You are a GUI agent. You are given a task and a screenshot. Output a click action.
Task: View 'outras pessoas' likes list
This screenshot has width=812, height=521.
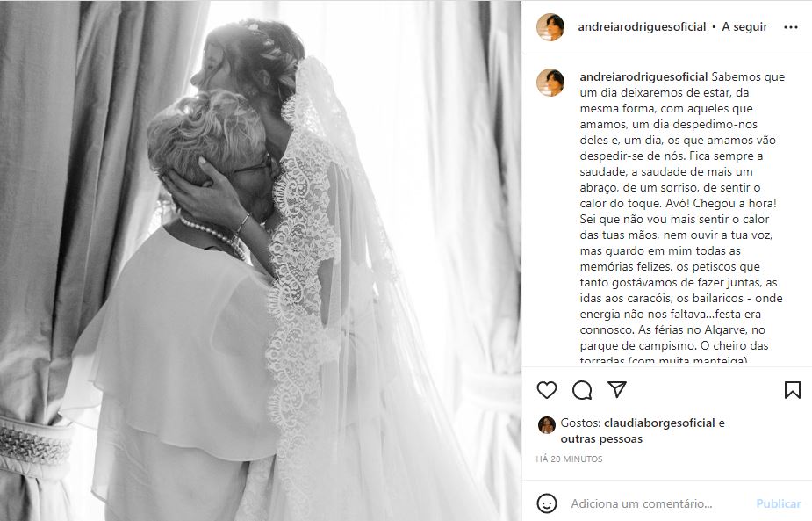(x=601, y=439)
